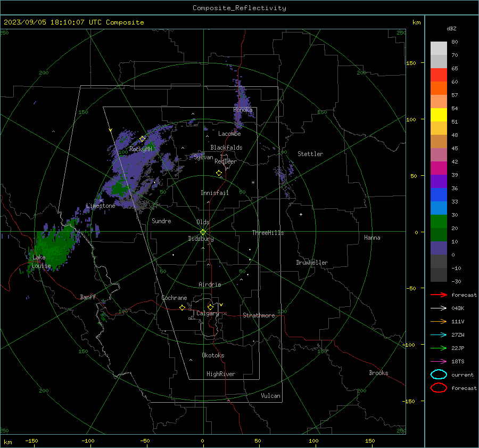Screen dimensions: 479x448
Task: Click the yellow diamond marker near Cochrane
Action: [182, 308]
